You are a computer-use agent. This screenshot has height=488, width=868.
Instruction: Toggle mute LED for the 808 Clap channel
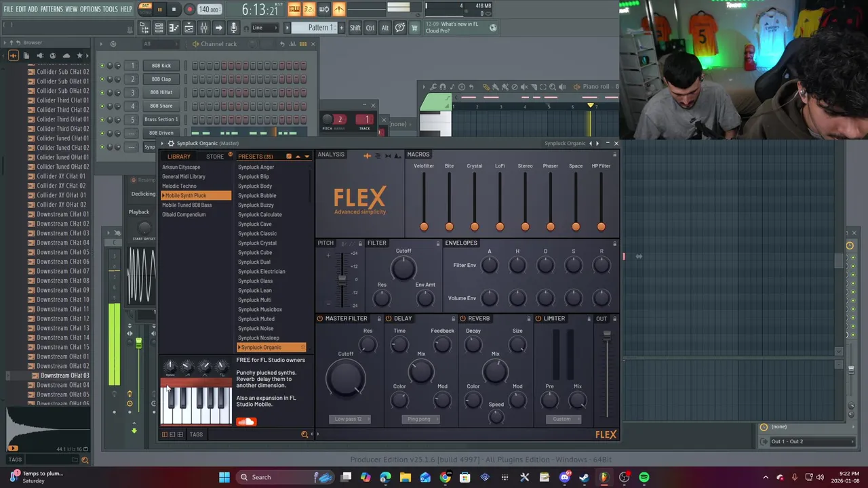102,79
